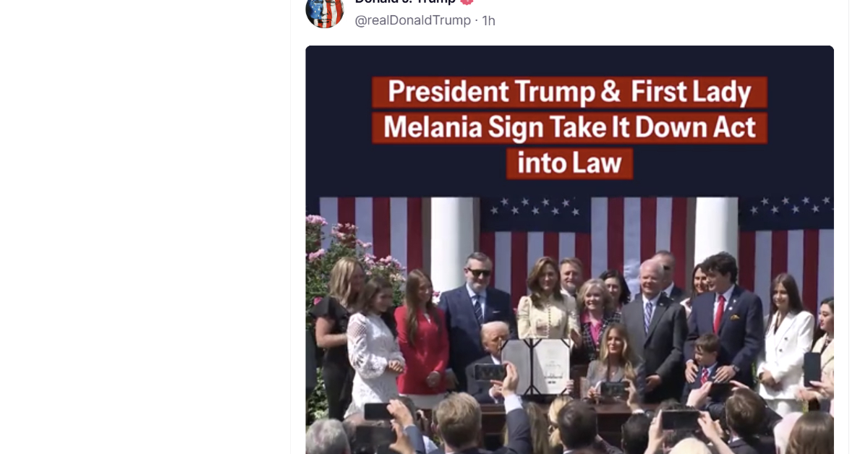Viewport: 868px width, 454px height.
Task: Play the Take It Down Act video
Action: (x=569, y=249)
